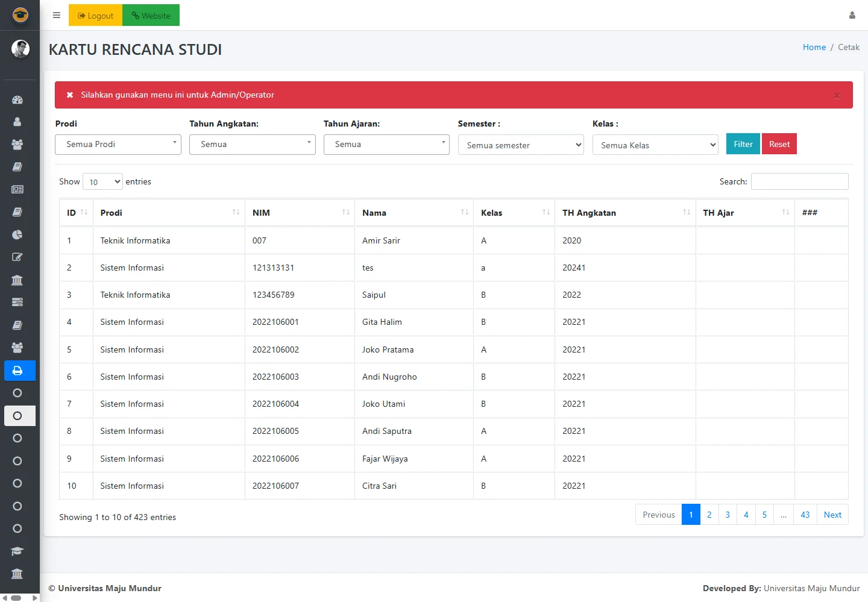Open the server stack sidebar icon
The height and width of the screenshot is (602, 868).
pyautogui.click(x=17, y=302)
